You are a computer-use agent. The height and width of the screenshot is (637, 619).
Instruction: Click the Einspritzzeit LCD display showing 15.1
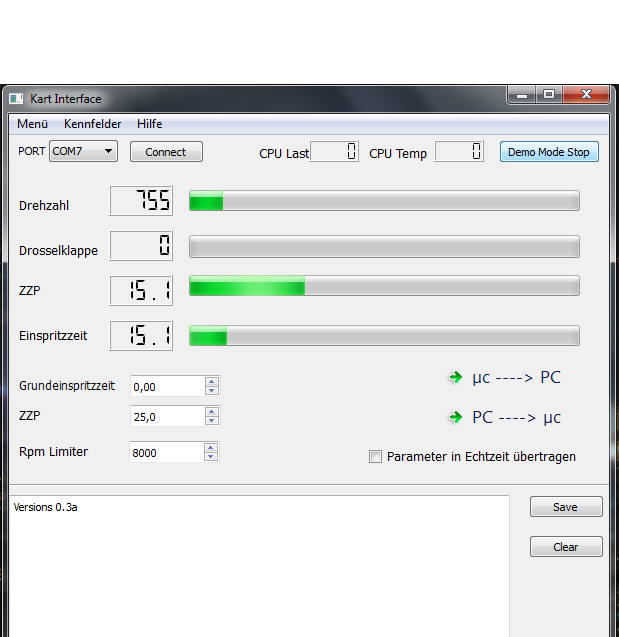(141, 336)
